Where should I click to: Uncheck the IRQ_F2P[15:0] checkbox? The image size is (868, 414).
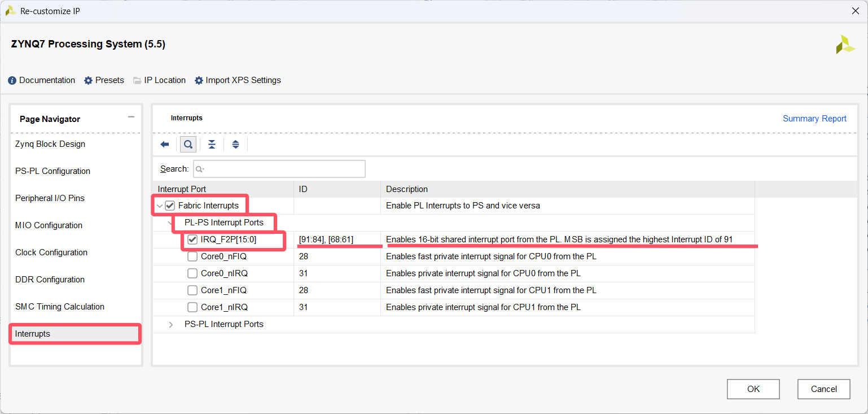(192, 239)
